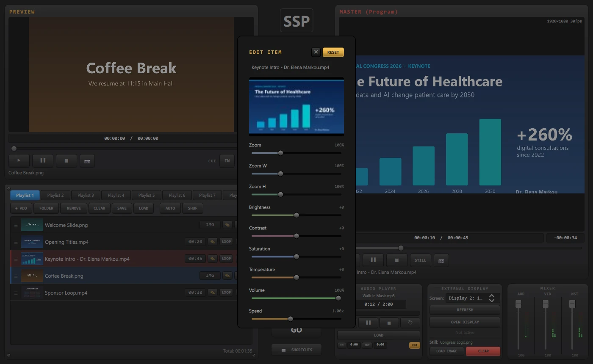Open edit pencil for Sponsor Loop.mp4

pyautogui.click(x=213, y=292)
